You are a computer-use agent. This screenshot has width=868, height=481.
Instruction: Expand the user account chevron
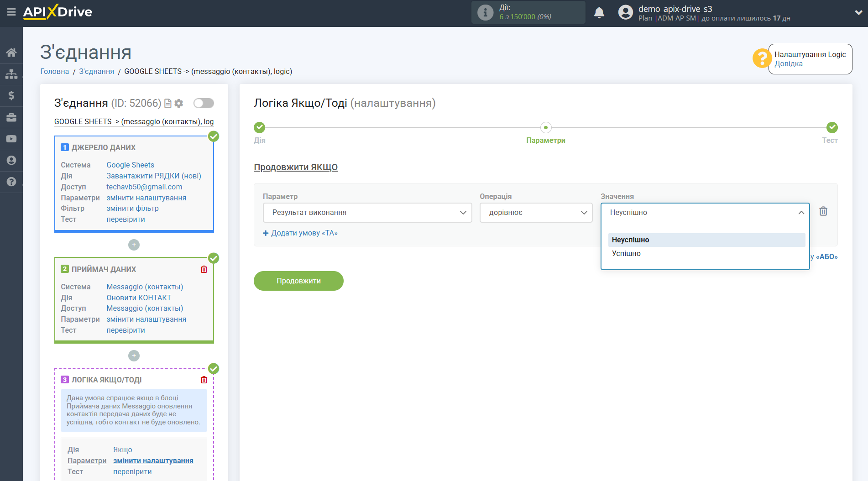click(x=858, y=13)
